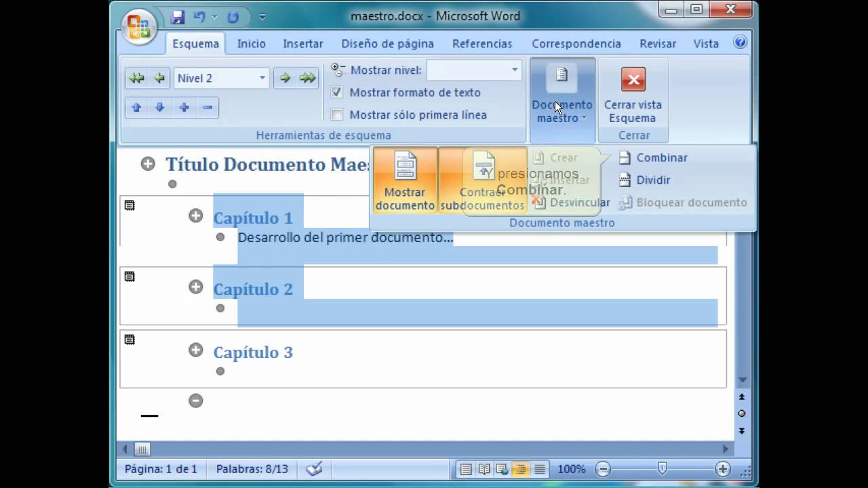The width and height of the screenshot is (868, 488).
Task: Open the undo history dropdown arrow
Action: [x=215, y=17]
